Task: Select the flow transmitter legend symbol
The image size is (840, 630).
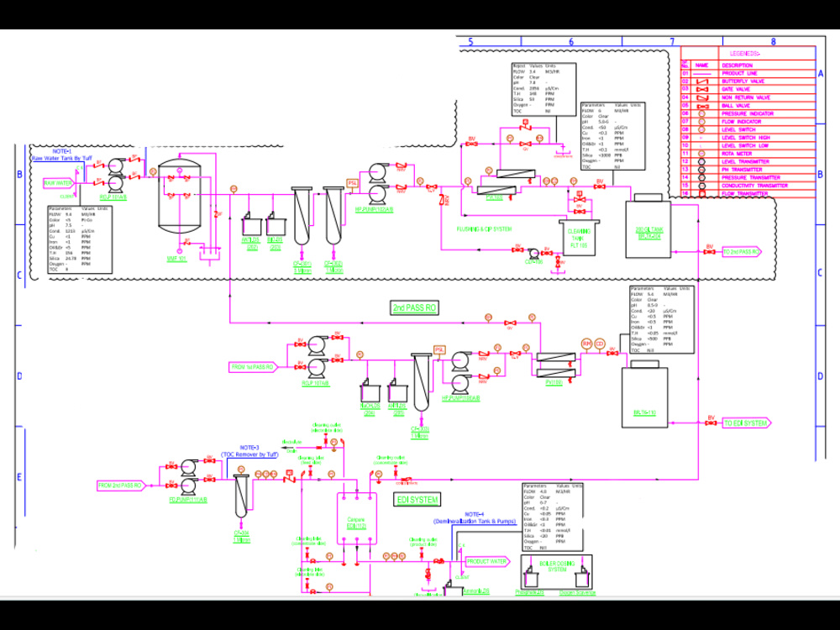Action: coord(701,193)
